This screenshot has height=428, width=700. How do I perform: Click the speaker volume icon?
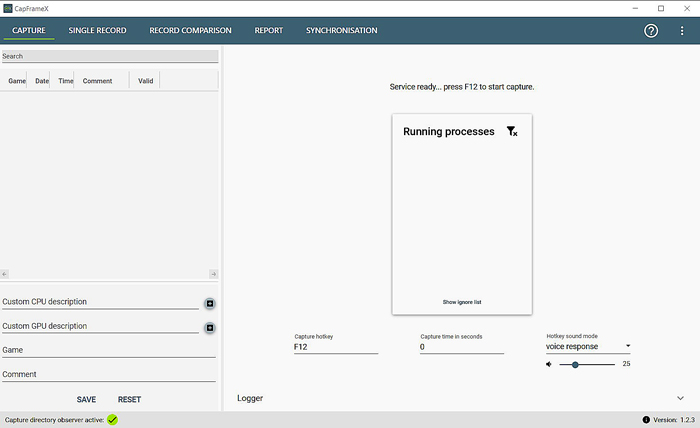(549, 364)
